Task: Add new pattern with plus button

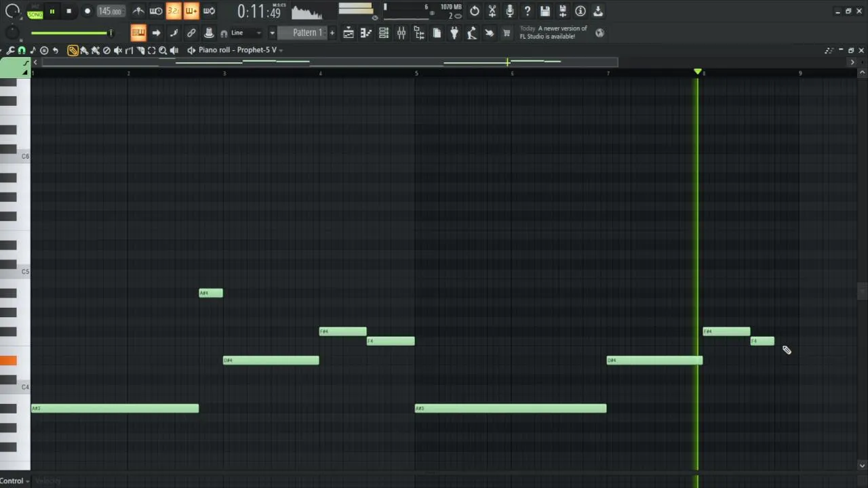Action: click(x=332, y=33)
